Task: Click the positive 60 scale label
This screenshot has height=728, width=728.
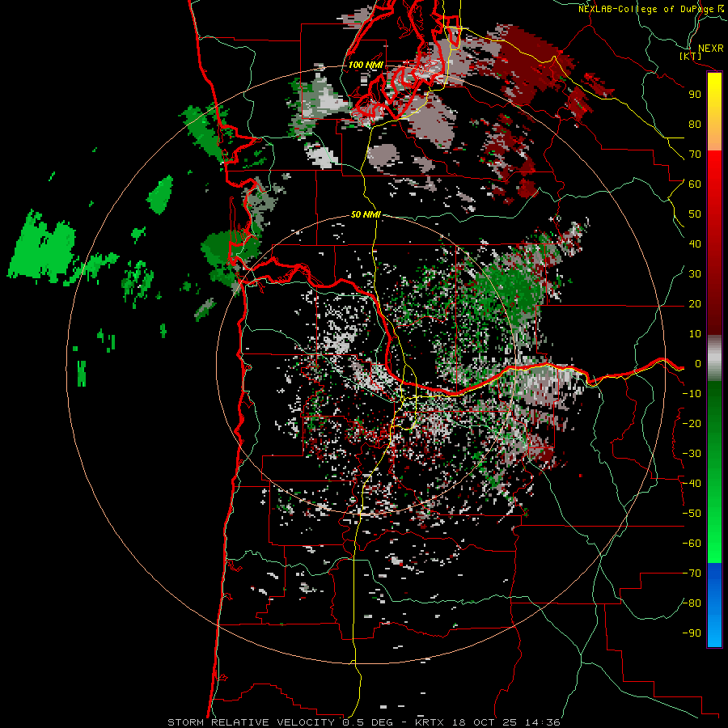Action: click(695, 184)
